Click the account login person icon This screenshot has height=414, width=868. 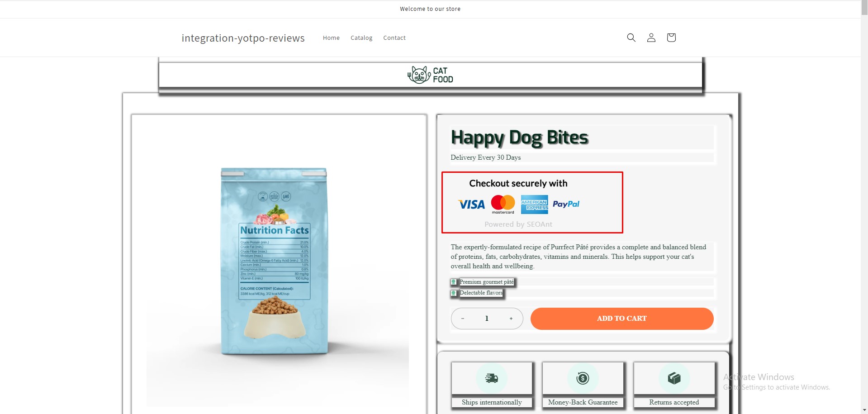pos(651,38)
